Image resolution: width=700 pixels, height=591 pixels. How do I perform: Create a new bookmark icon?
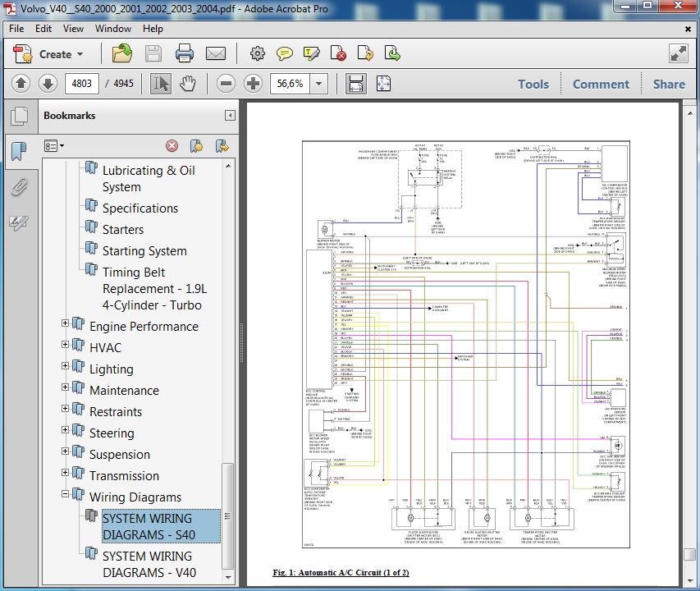click(196, 146)
